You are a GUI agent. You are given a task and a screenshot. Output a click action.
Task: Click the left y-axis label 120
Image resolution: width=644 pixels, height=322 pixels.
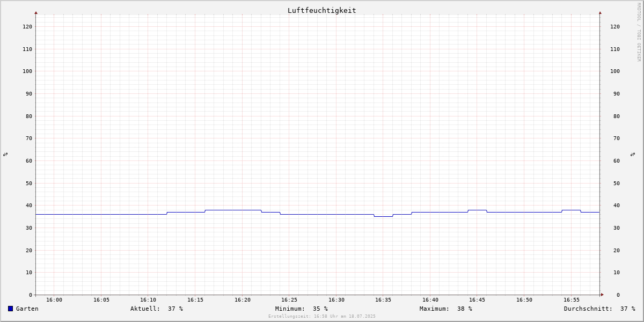tap(27, 26)
